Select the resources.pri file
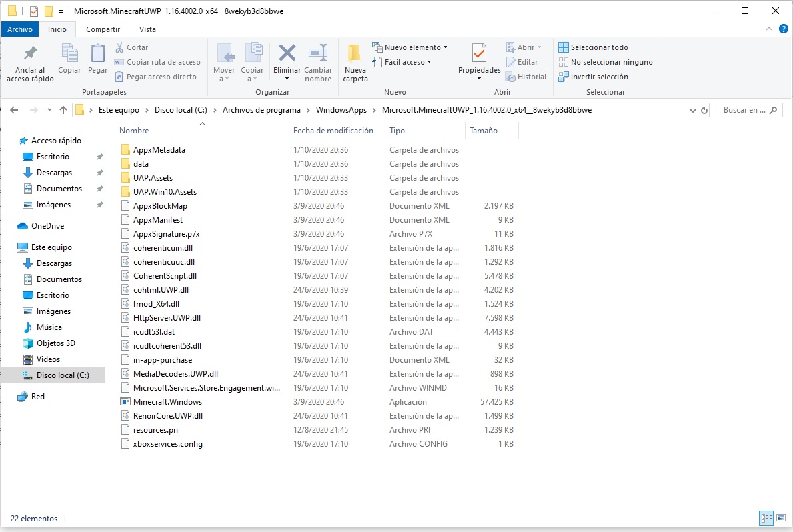The image size is (793, 532). click(155, 430)
